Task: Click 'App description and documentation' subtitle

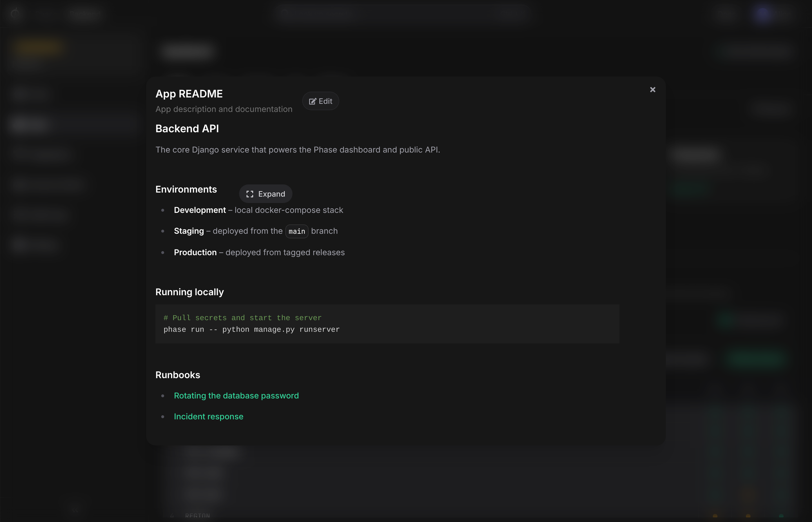Action: point(224,109)
